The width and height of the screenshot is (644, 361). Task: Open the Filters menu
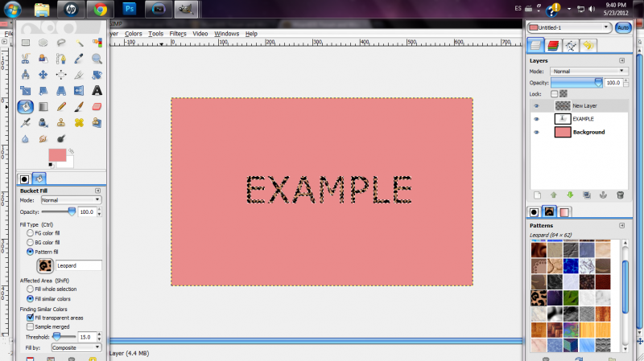(x=178, y=34)
